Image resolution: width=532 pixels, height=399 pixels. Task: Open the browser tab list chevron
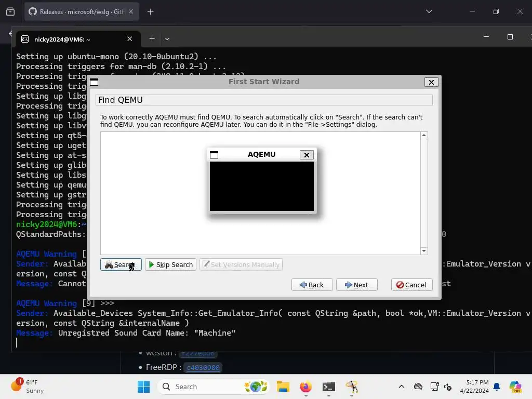click(429, 11)
